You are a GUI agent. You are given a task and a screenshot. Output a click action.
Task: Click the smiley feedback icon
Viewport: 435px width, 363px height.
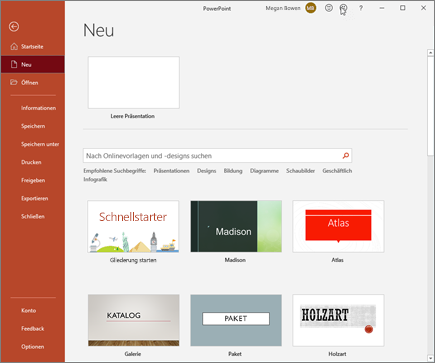[x=329, y=8]
